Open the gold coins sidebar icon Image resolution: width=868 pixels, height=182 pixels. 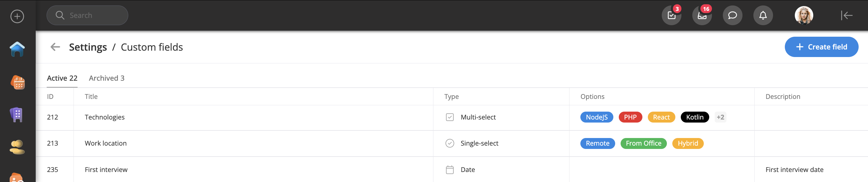coord(17,147)
